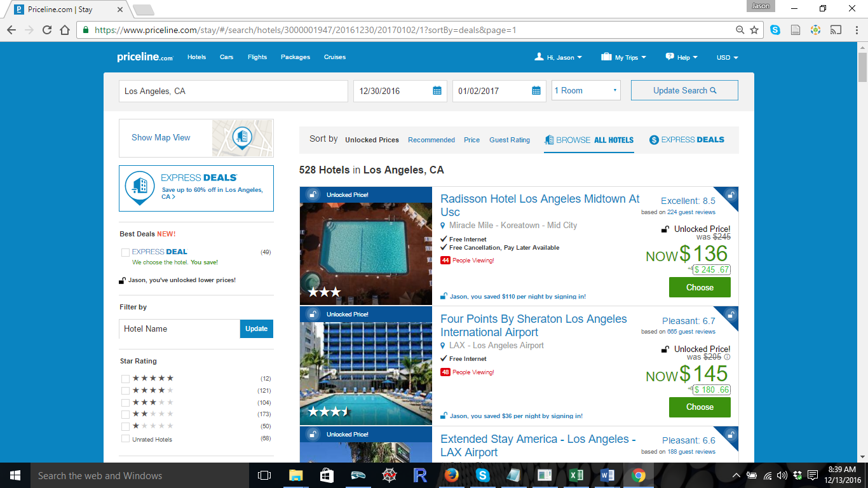868x488 pixels.
Task: Check the 4-star rating filter
Action: point(125,391)
